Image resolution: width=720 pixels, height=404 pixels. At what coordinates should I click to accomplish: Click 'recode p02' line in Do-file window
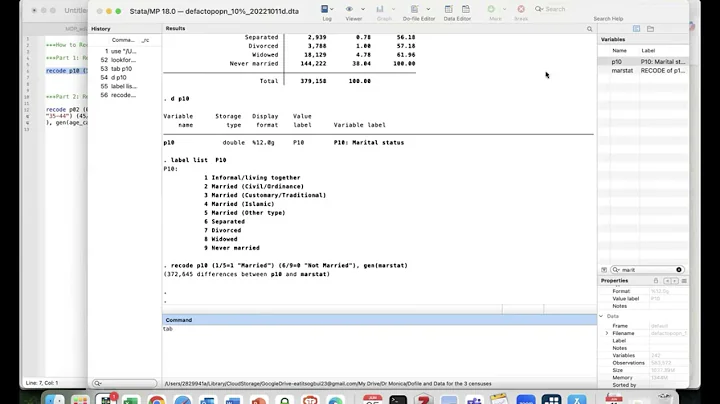67,109
